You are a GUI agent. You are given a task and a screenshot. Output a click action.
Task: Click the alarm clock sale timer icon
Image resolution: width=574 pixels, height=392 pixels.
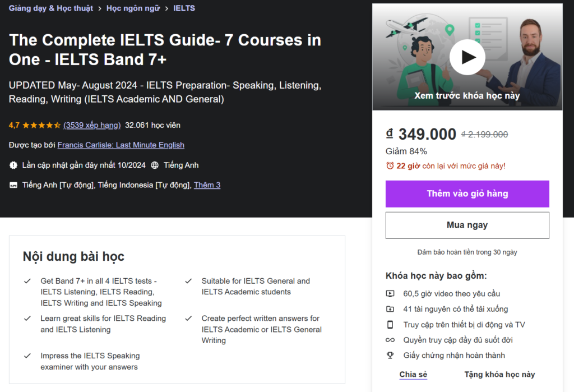391,166
